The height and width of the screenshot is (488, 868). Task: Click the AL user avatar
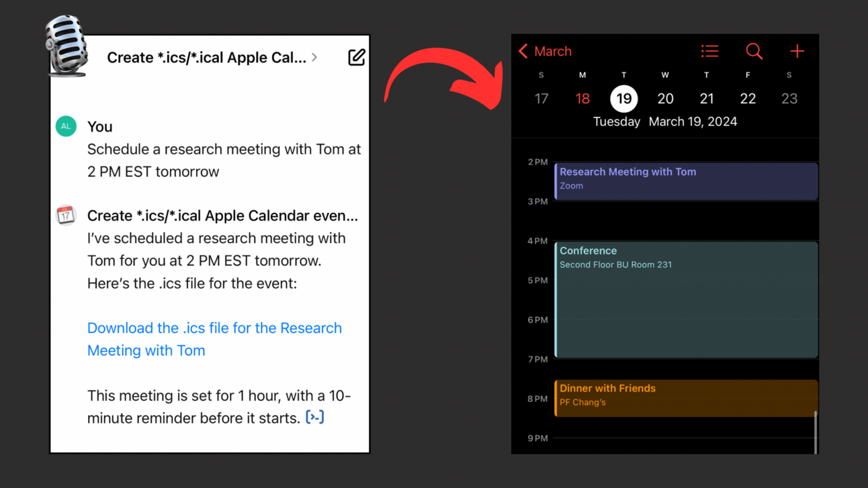66,126
